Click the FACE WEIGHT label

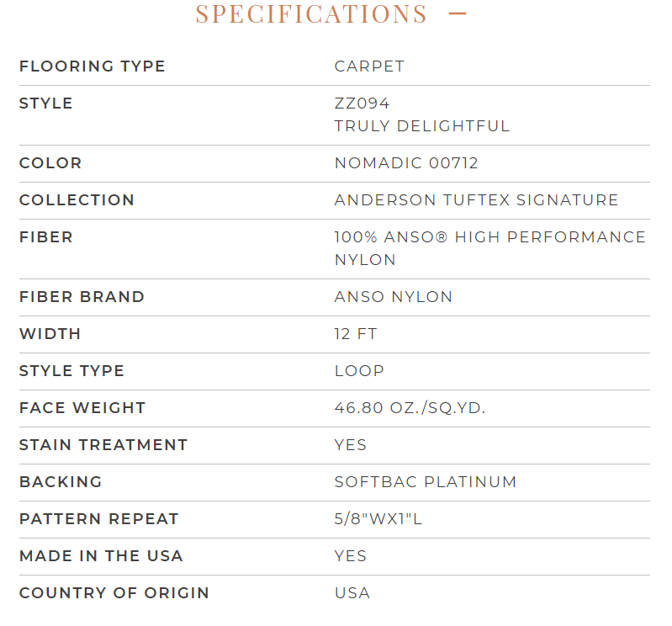[x=82, y=408]
